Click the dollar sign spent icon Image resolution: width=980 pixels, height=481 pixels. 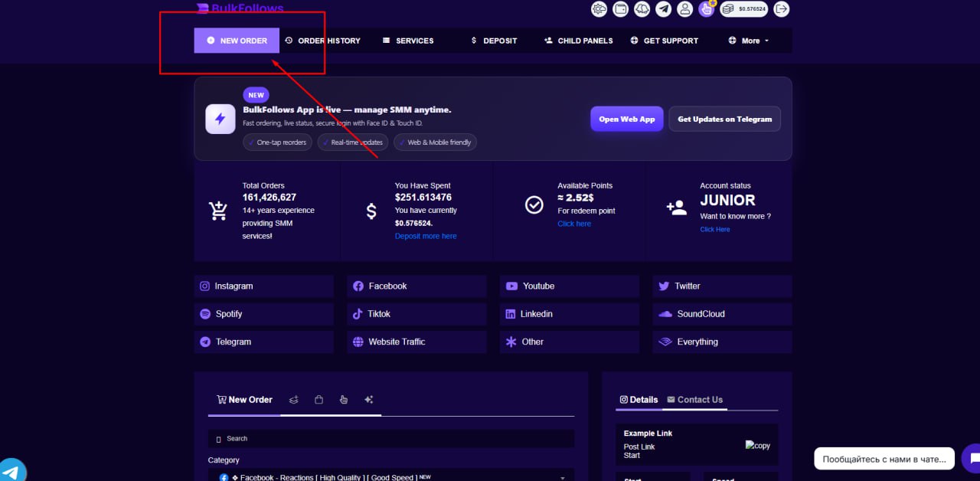[x=371, y=211]
